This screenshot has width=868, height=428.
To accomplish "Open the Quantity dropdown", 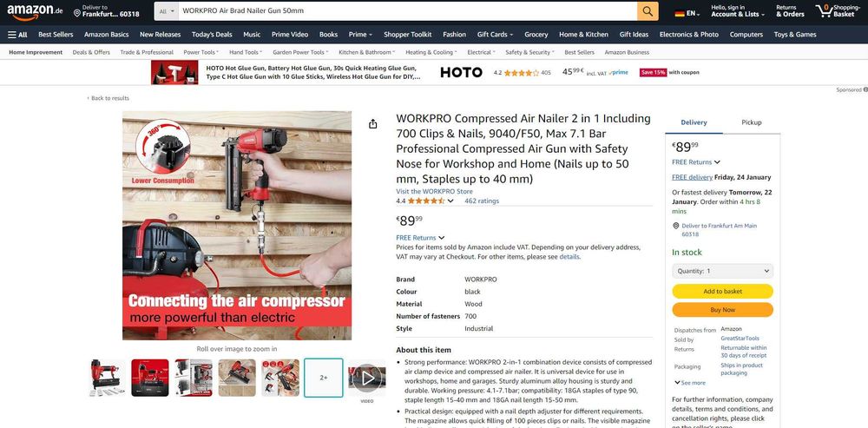I will point(722,272).
